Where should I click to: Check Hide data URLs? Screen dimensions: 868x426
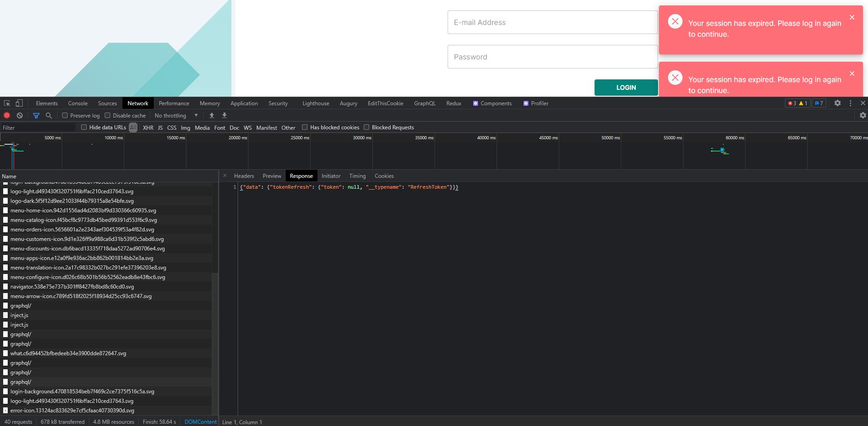point(84,127)
